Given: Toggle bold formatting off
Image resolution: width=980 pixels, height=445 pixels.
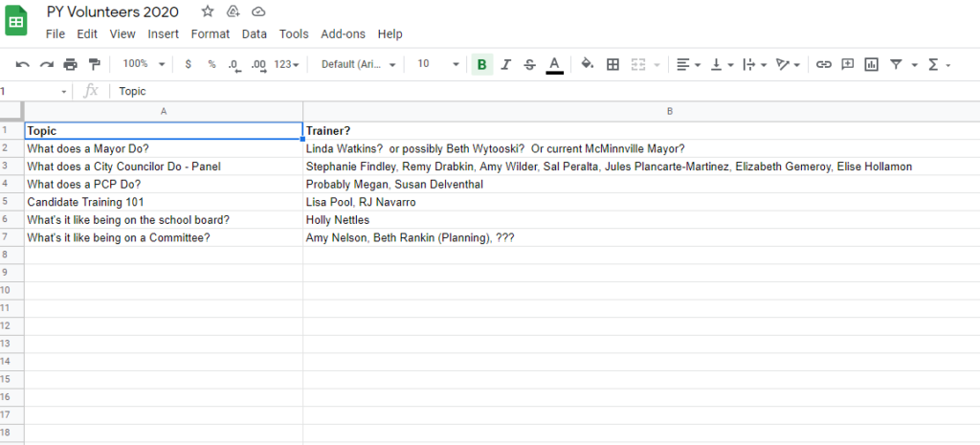Looking at the screenshot, I should (x=481, y=64).
